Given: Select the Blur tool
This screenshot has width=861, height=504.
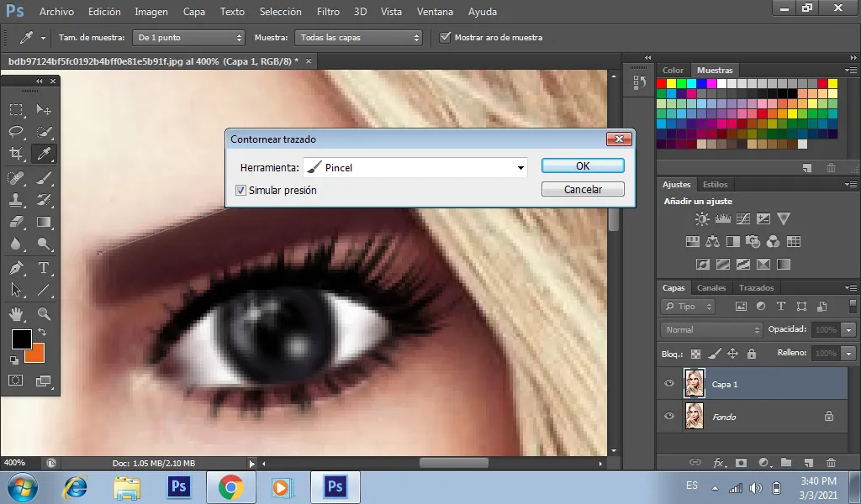Looking at the screenshot, I should 16,244.
